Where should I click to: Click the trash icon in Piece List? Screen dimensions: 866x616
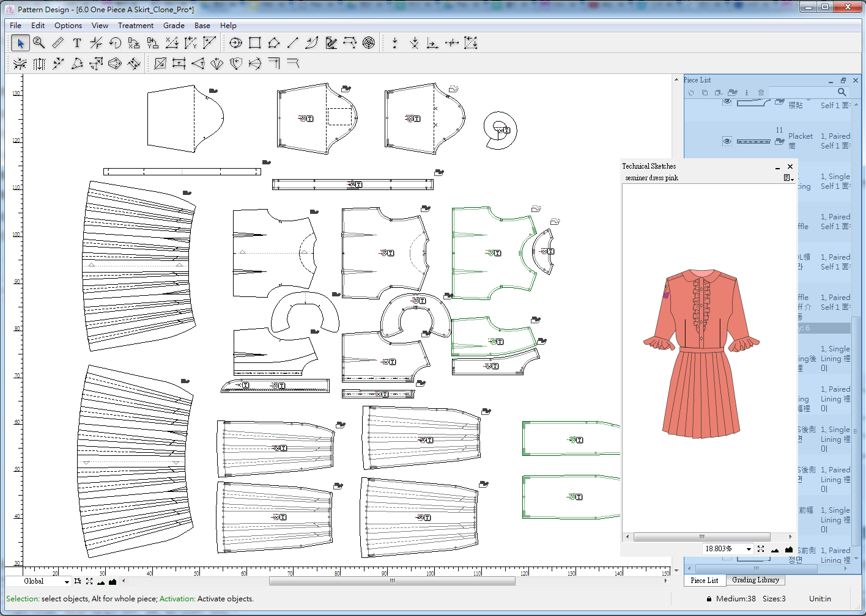coord(761,93)
